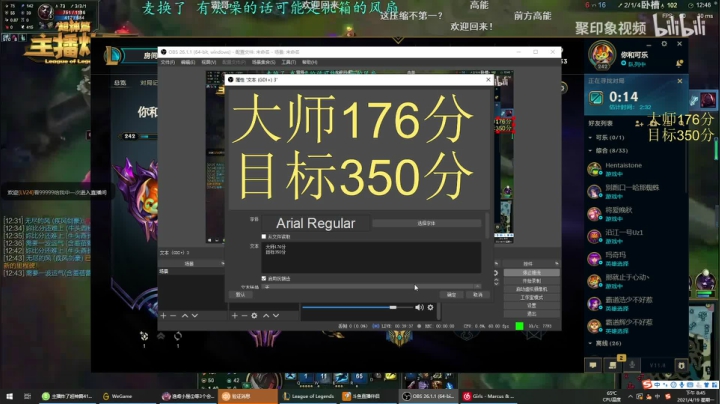Open OBS 文件(F) menu
This screenshot has height=404, width=720.
point(168,62)
